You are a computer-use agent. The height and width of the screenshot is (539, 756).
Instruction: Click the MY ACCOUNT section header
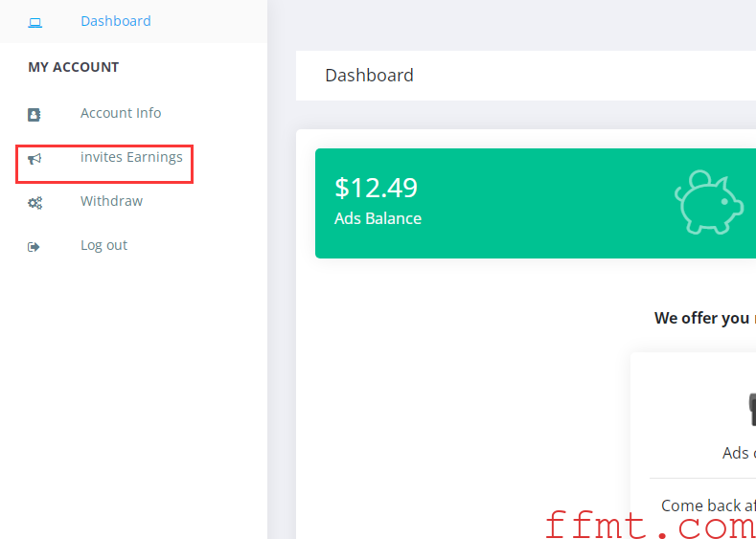click(73, 67)
